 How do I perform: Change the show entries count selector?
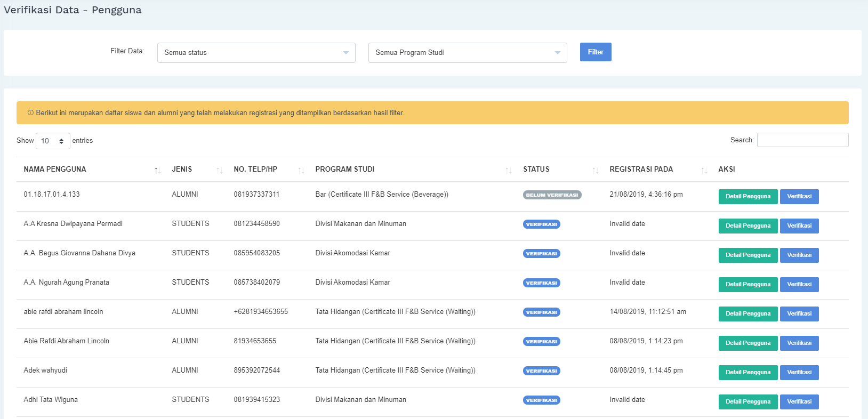click(53, 141)
